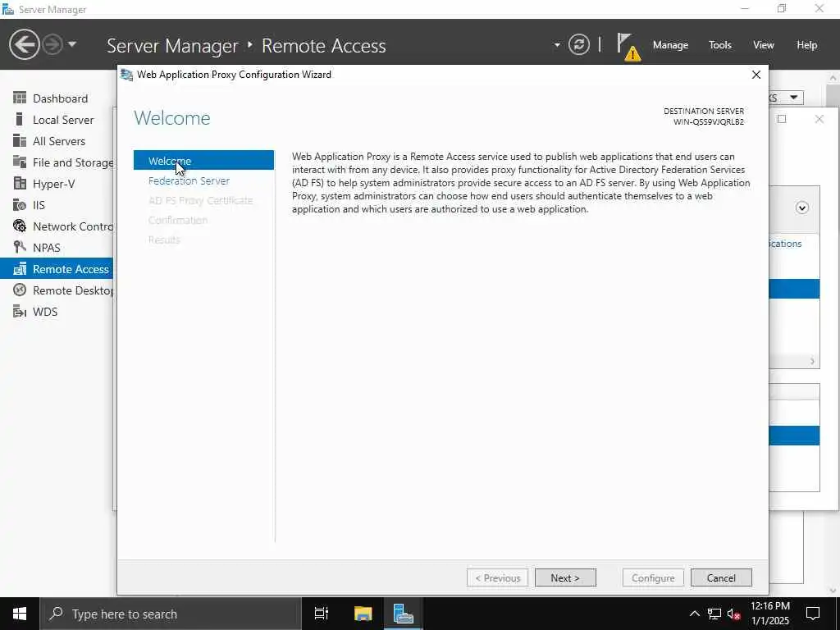The width and height of the screenshot is (840, 630).
Task: Close the background window behind wizard
Action: (819, 119)
